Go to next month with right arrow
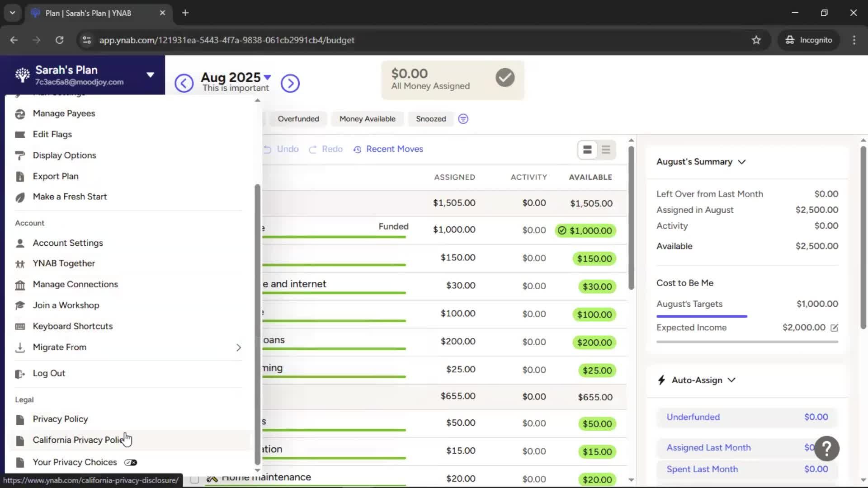Screen dimensions: 868x488 (x=290, y=83)
